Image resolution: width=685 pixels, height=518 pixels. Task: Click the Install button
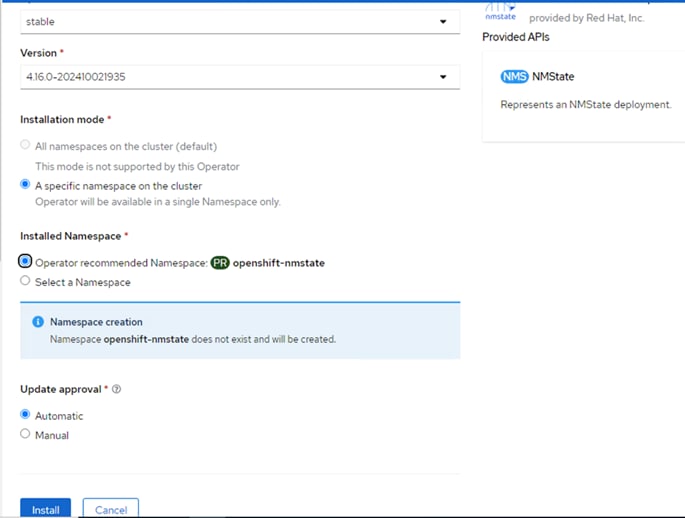tap(45, 508)
